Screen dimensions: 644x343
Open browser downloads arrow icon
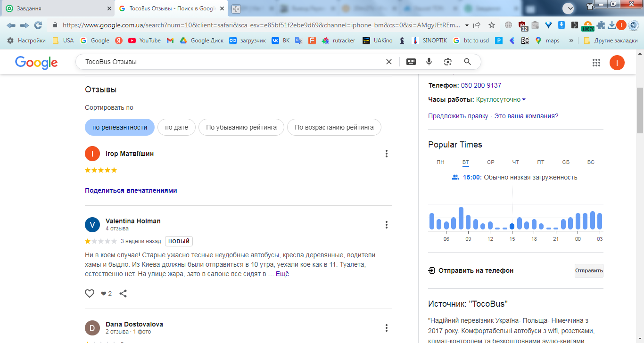point(612,25)
